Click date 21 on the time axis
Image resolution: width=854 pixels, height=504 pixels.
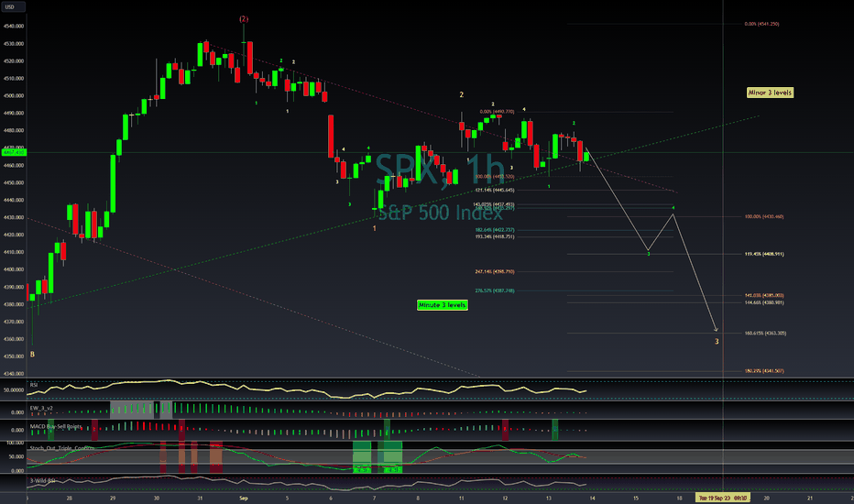pyautogui.click(x=810, y=498)
